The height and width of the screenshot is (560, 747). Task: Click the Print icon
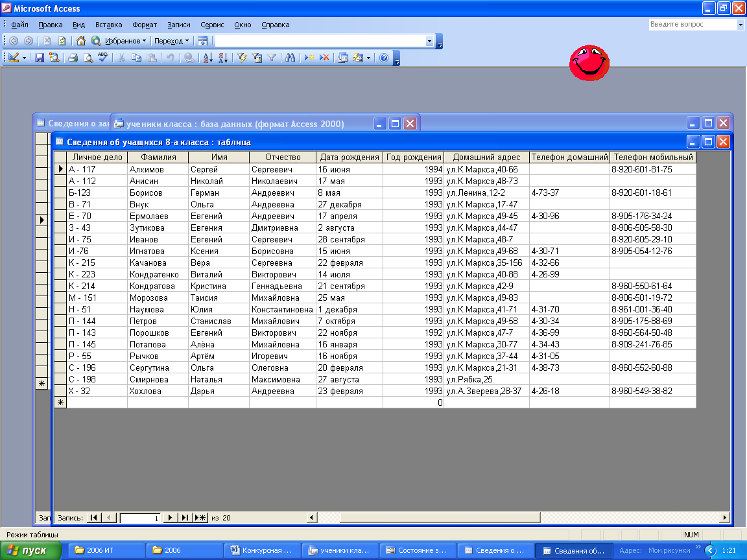click(x=73, y=58)
